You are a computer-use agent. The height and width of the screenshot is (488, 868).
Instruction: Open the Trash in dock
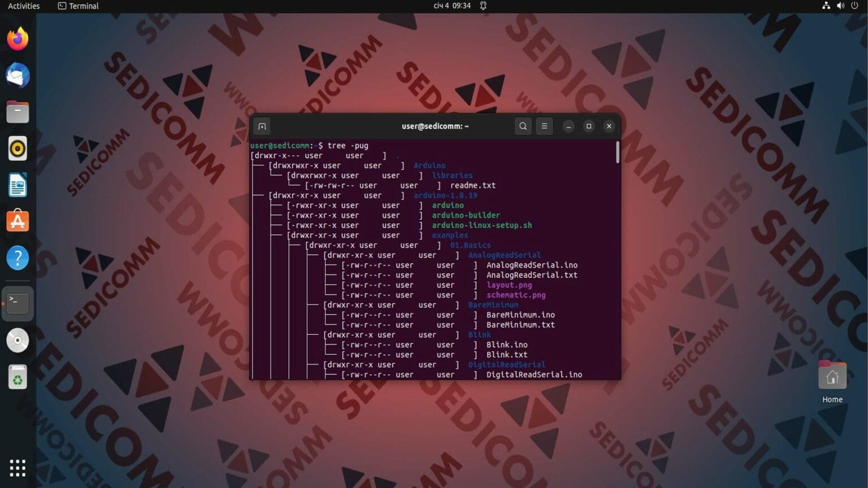tap(18, 377)
